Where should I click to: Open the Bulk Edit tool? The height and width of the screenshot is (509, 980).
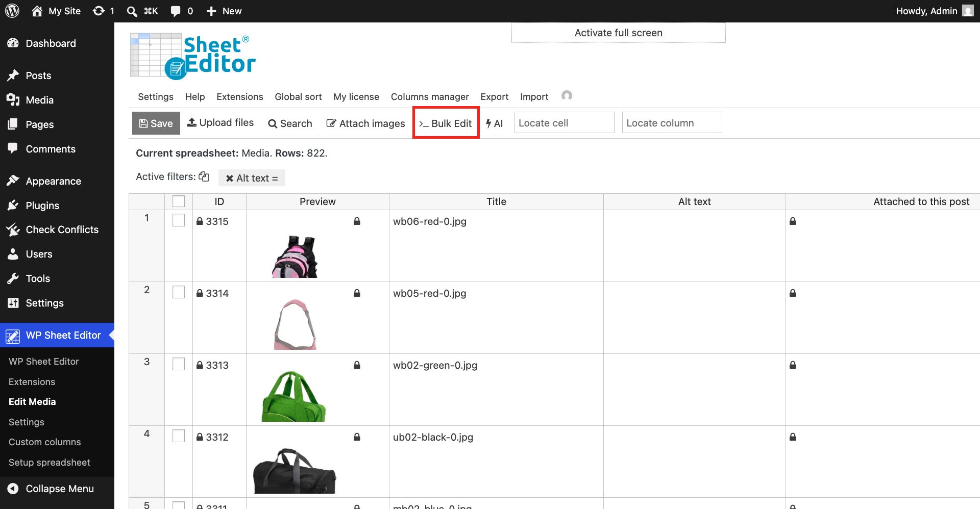coord(446,123)
